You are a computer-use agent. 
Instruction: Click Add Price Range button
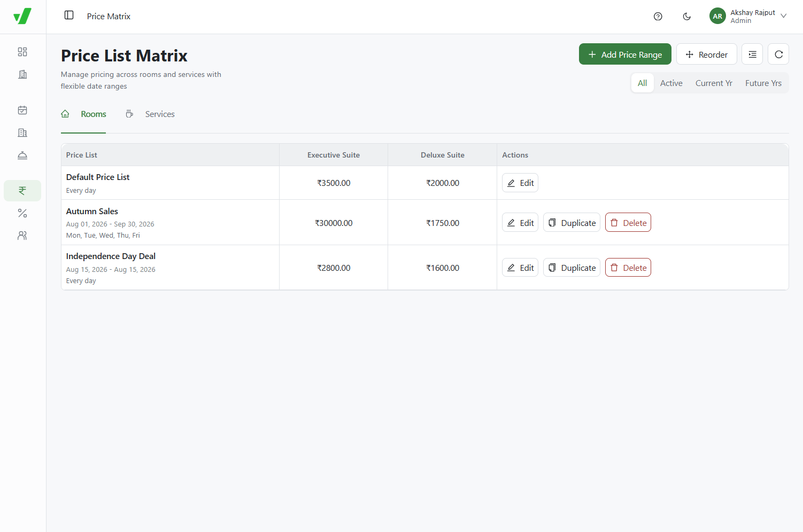pyautogui.click(x=625, y=54)
